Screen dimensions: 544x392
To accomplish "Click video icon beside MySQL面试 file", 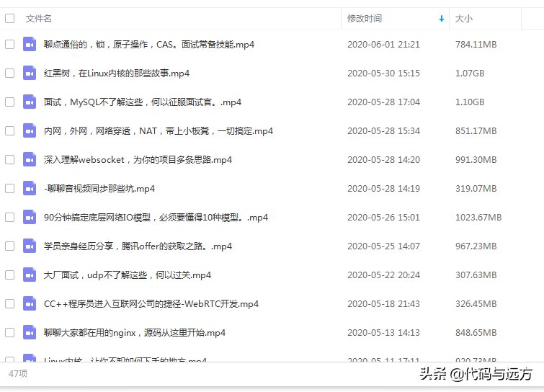I will pos(30,102).
